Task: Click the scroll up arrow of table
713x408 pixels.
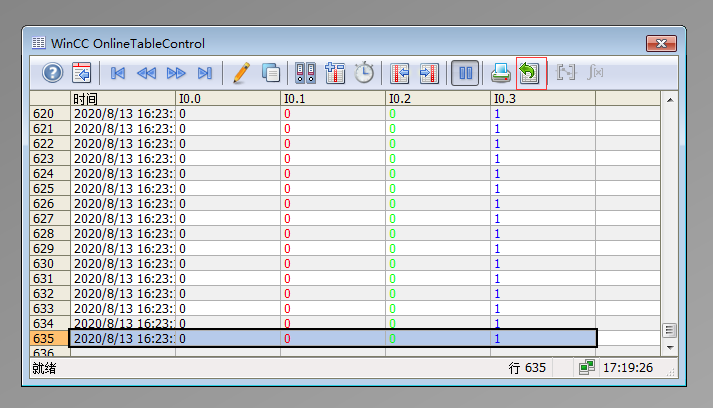Action: (x=670, y=100)
